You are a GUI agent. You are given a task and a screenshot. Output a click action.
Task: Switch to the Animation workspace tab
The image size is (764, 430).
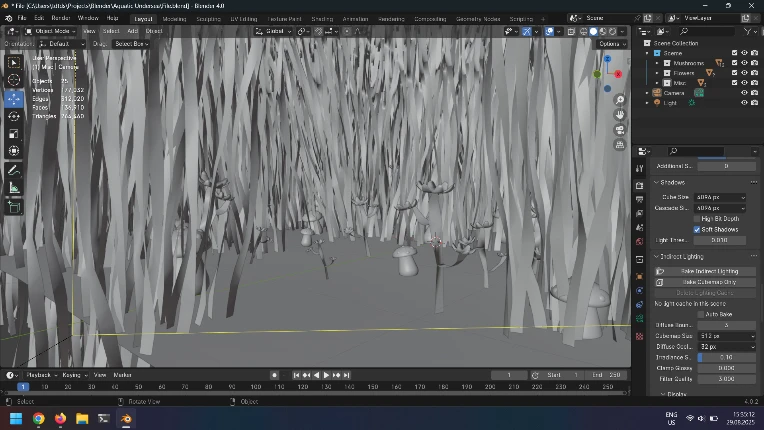355,19
